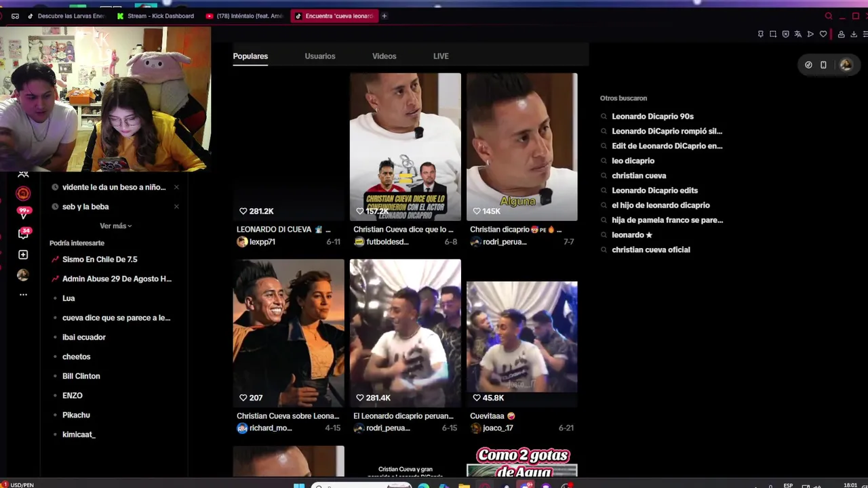Expand 'Ver más' recent searches
The width and height of the screenshot is (868, 488).
(115, 226)
